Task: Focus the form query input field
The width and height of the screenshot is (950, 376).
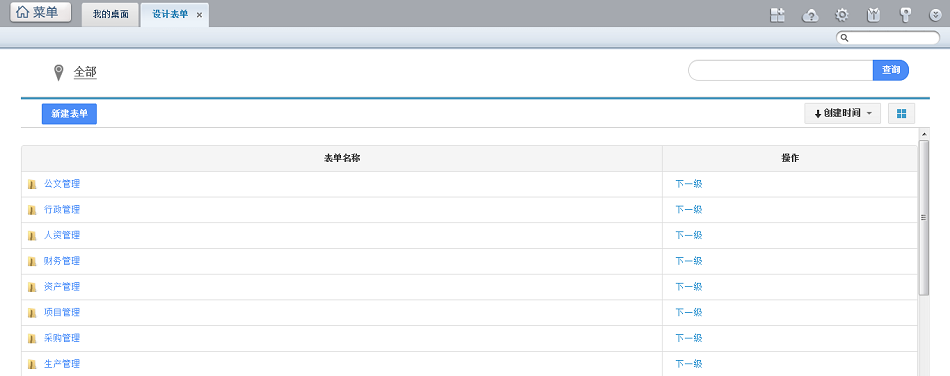Action: (780, 70)
